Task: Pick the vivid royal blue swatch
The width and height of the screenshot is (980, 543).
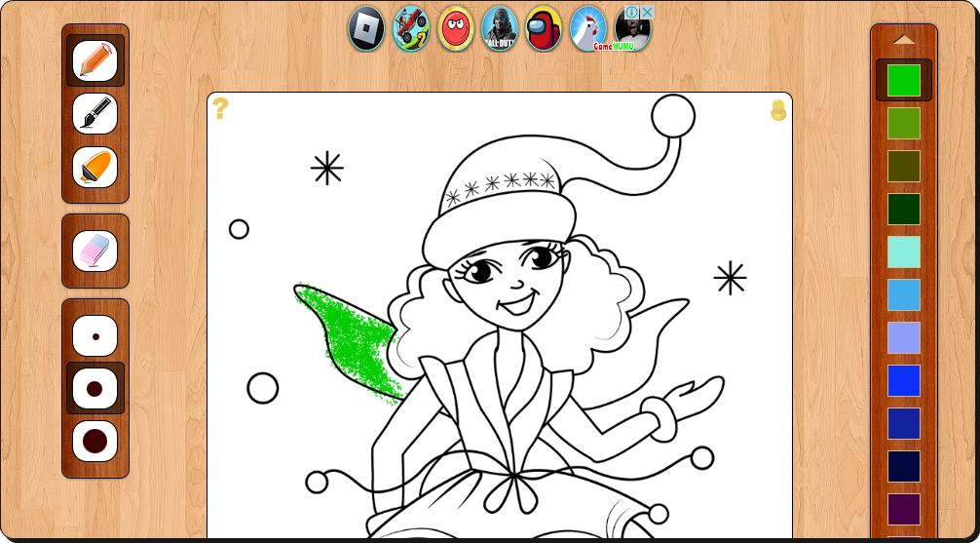Action: [x=904, y=380]
